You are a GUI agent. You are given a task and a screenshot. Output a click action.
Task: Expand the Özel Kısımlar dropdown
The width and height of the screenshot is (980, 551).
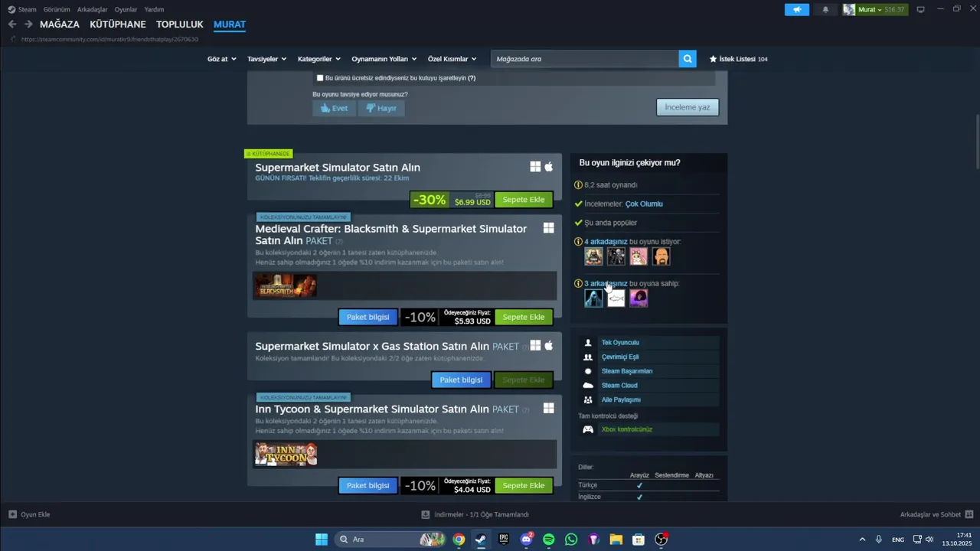click(452, 59)
